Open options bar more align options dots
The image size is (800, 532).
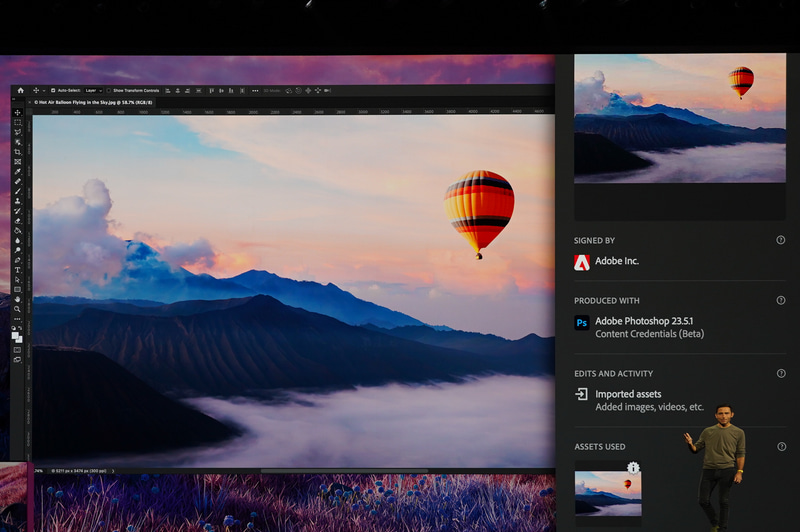coord(255,91)
